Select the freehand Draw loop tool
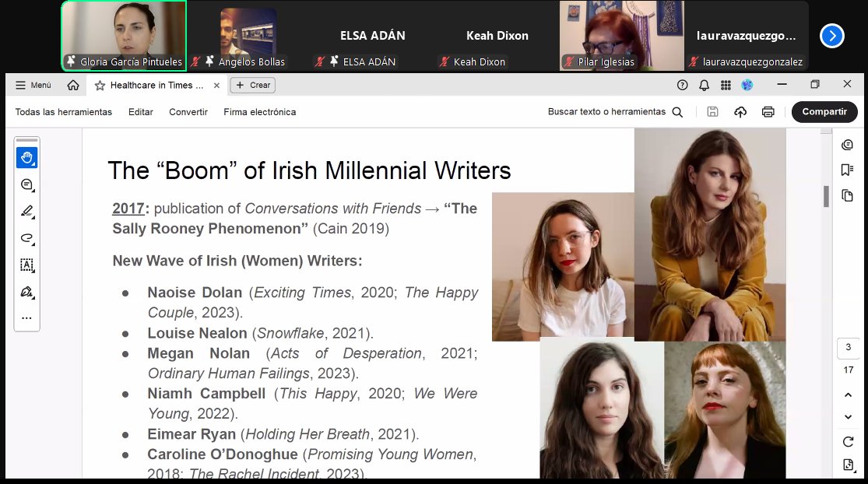 tap(27, 238)
